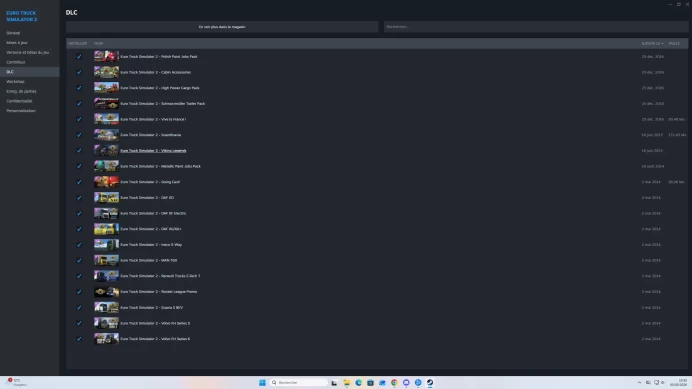Launch Microsoft Edge from the taskbar

pos(358,382)
